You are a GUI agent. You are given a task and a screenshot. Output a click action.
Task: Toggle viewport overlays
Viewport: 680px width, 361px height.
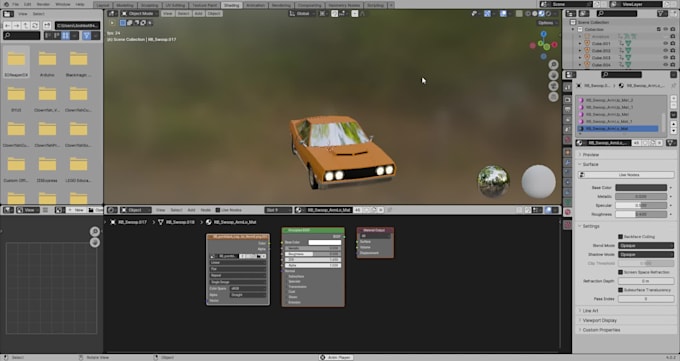click(x=503, y=13)
